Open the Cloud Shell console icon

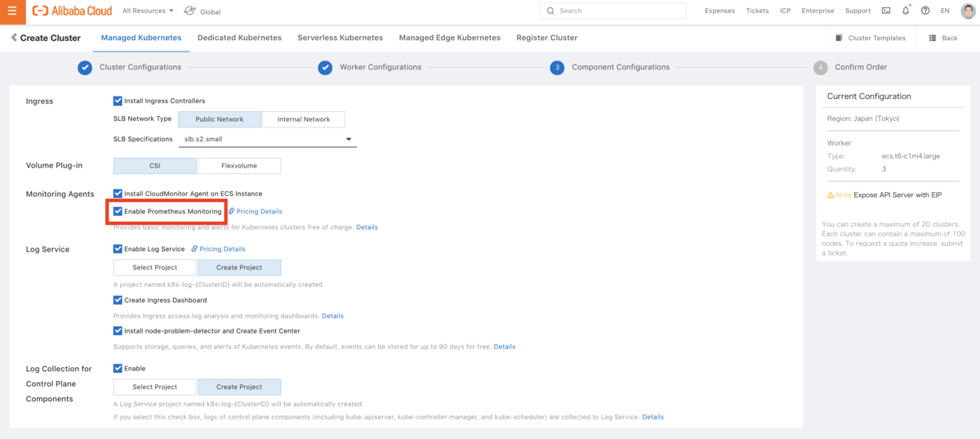886,11
